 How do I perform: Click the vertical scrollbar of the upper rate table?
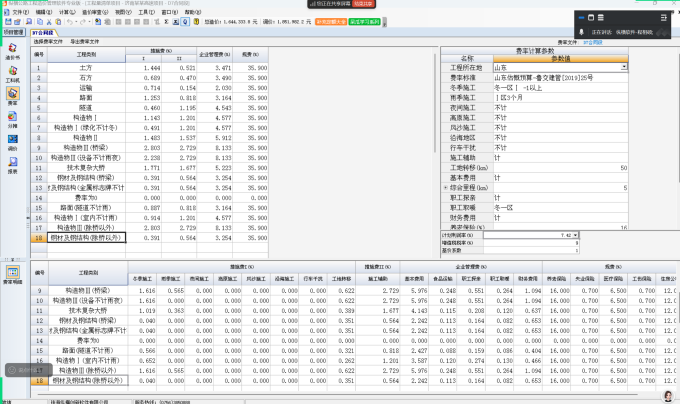pyautogui.click(x=435, y=102)
